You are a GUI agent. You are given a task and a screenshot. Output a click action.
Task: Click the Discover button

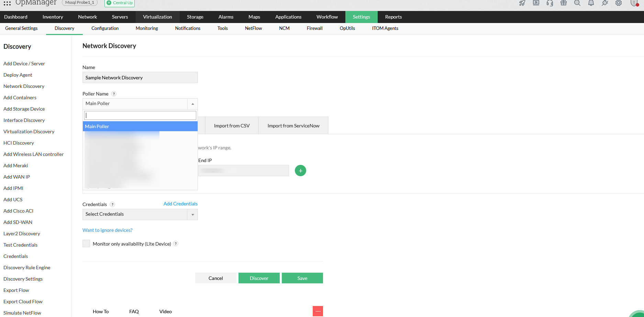[259, 278]
